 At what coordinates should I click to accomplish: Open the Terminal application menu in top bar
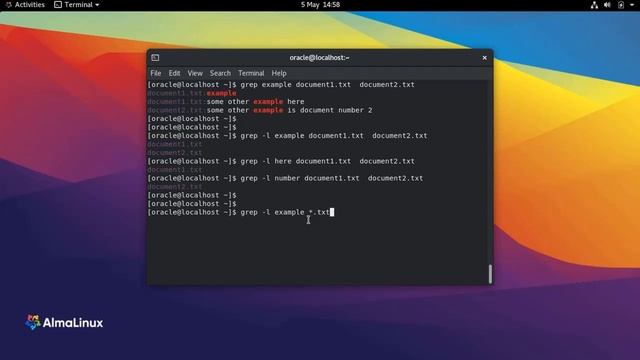click(x=77, y=5)
